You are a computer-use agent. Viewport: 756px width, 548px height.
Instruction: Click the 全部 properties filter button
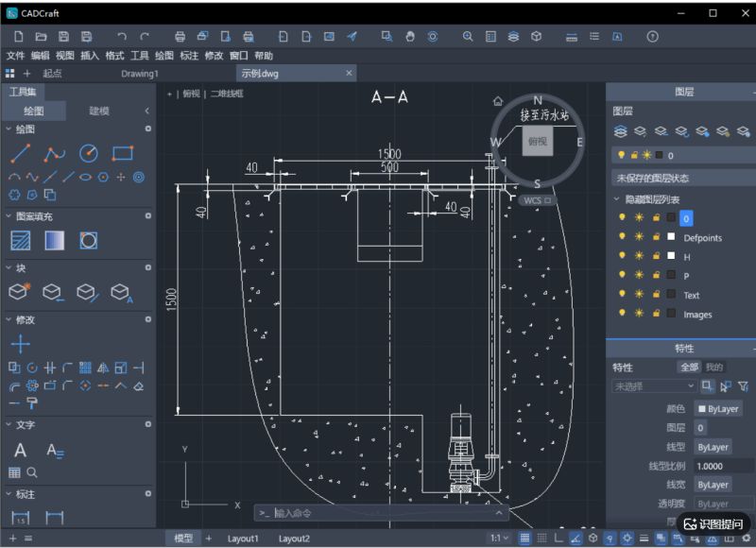click(690, 367)
